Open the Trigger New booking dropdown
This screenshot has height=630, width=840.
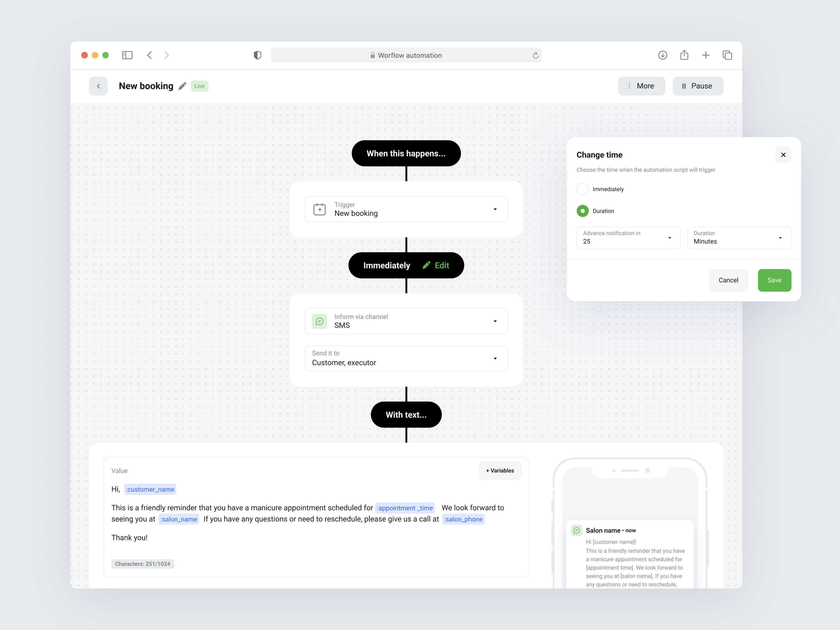pyautogui.click(x=495, y=209)
